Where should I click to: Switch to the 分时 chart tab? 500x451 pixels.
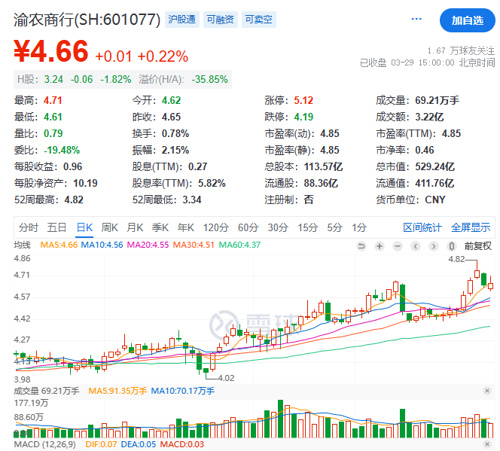(28, 228)
